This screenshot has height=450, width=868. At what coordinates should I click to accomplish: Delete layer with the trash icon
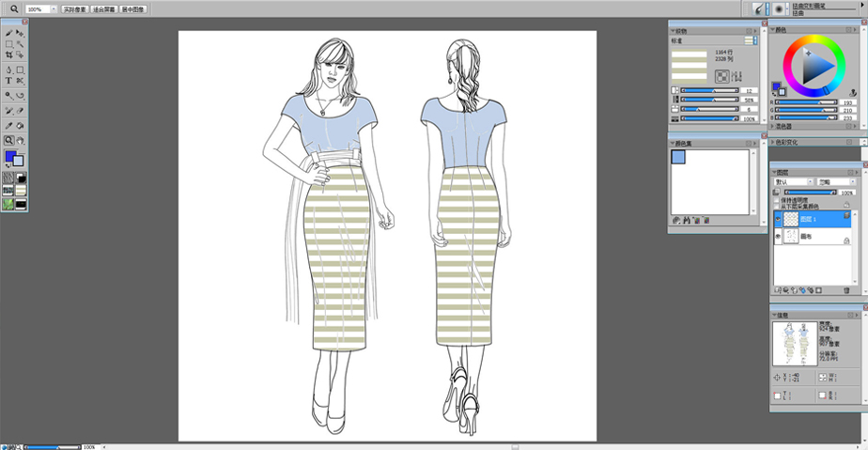click(x=846, y=290)
